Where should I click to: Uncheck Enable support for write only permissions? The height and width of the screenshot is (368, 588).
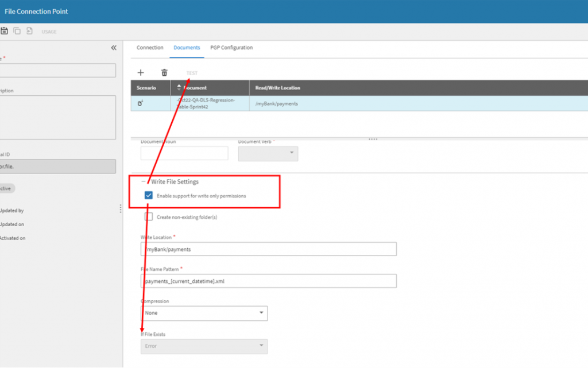[149, 196]
